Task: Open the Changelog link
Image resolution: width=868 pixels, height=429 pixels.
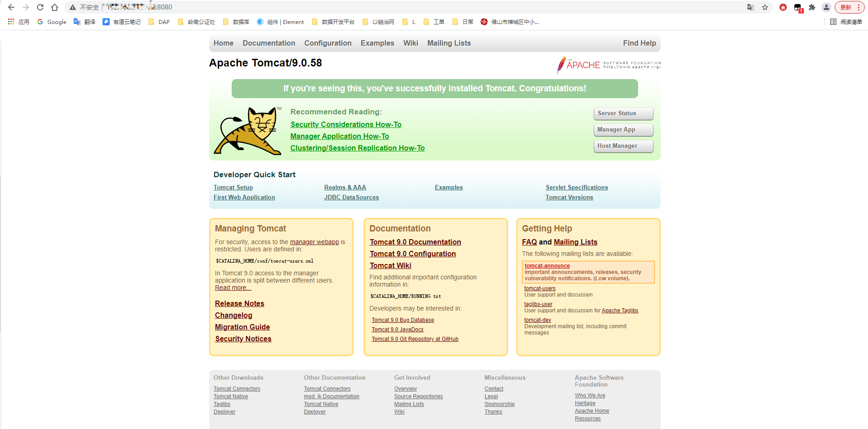Action: tap(233, 316)
